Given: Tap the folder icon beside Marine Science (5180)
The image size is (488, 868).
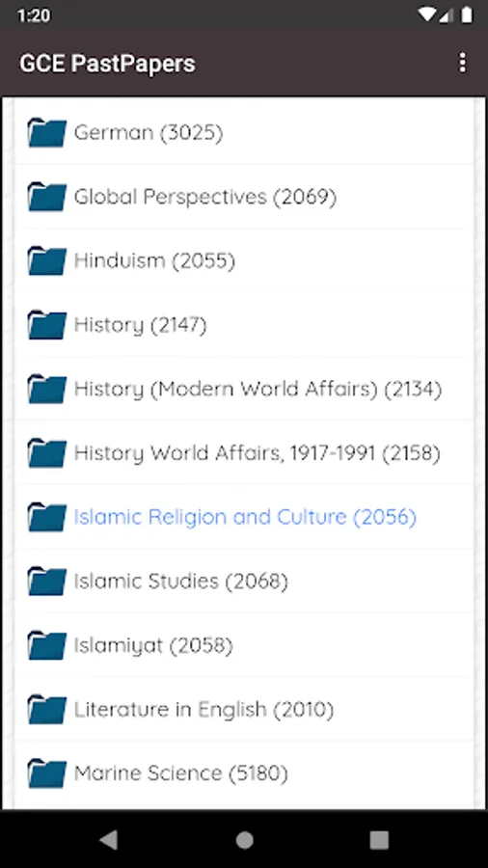Looking at the screenshot, I should pos(47,773).
